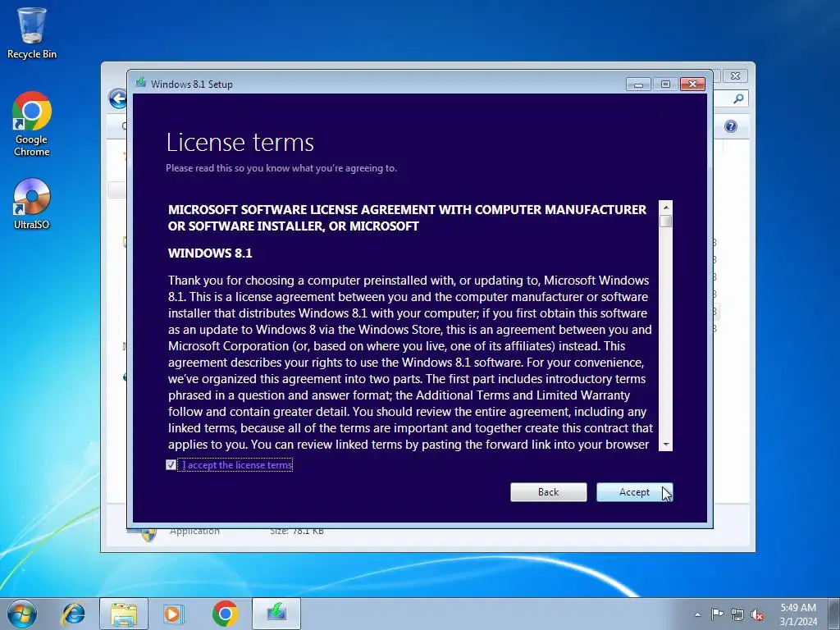The width and height of the screenshot is (840, 630).
Task: Maximize the Windows 8.1 Setup window
Action: click(x=665, y=84)
